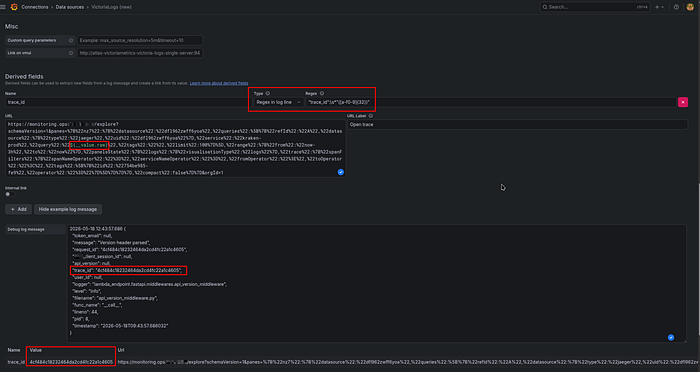Click the Link on vmui URL field
This screenshot has width=700, height=372.
140,53
